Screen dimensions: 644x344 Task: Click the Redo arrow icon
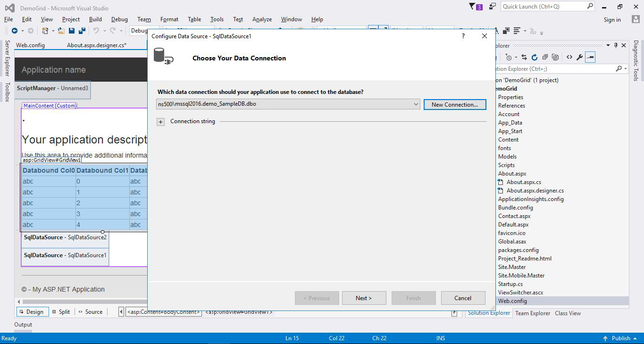pos(113,31)
